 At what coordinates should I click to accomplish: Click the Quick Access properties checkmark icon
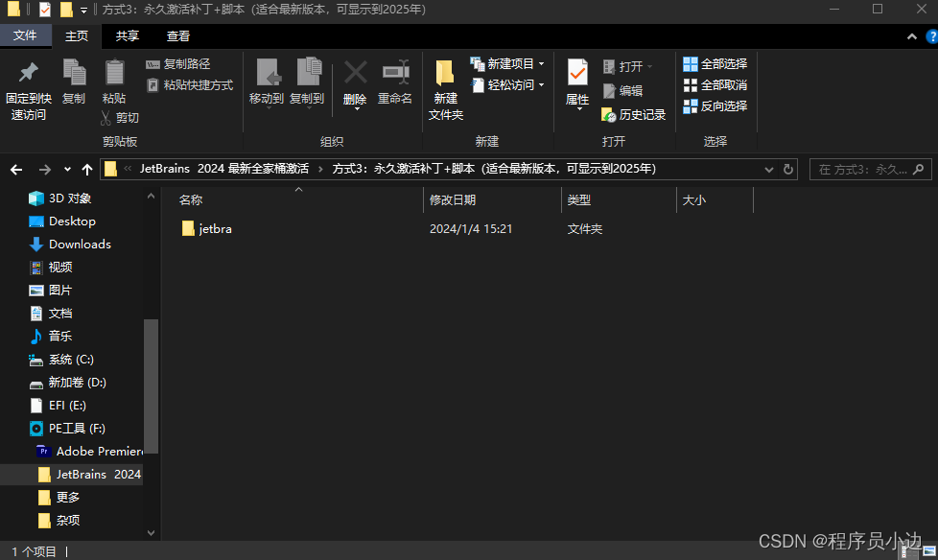pyautogui.click(x=45, y=10)
